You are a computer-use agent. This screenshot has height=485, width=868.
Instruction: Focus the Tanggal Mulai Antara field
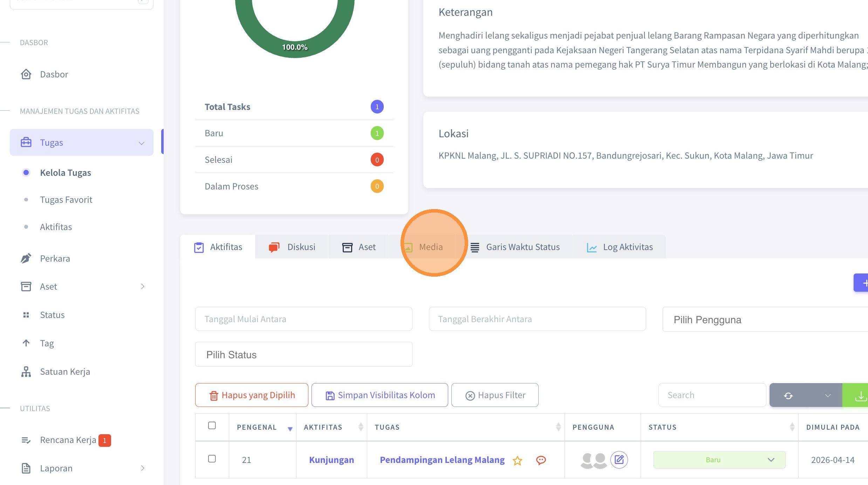point(304,319)
